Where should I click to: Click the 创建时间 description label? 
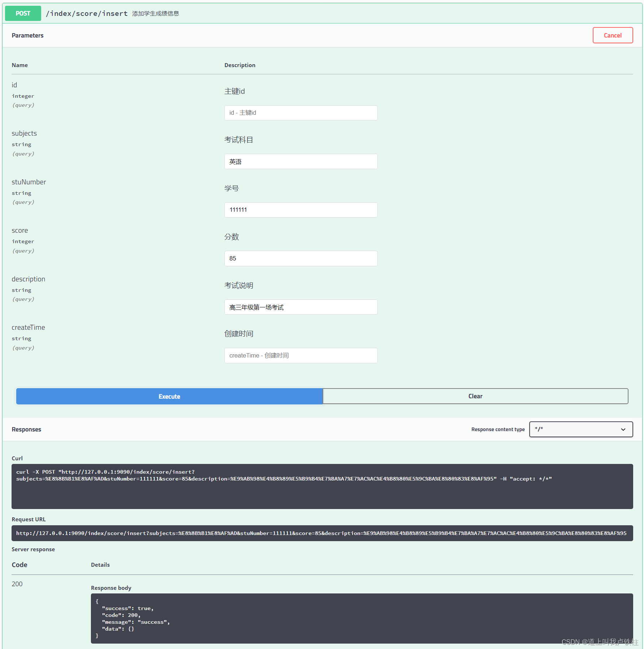(x=239, y=334)
